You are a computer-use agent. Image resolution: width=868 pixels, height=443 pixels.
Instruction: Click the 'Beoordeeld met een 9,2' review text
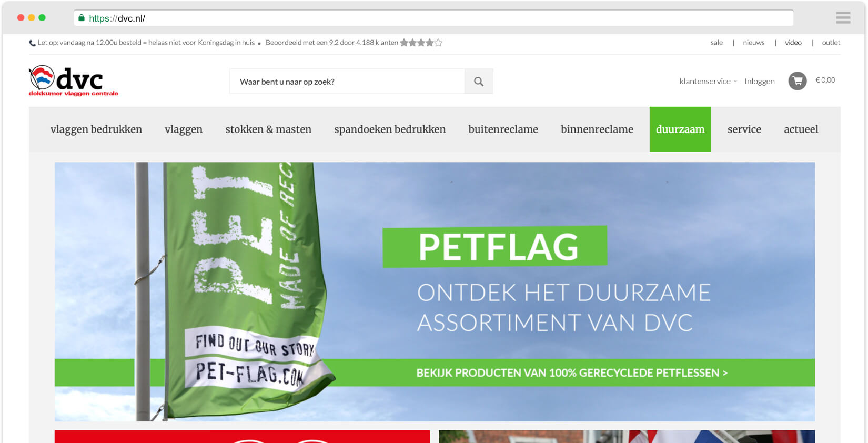pos(332,43)
